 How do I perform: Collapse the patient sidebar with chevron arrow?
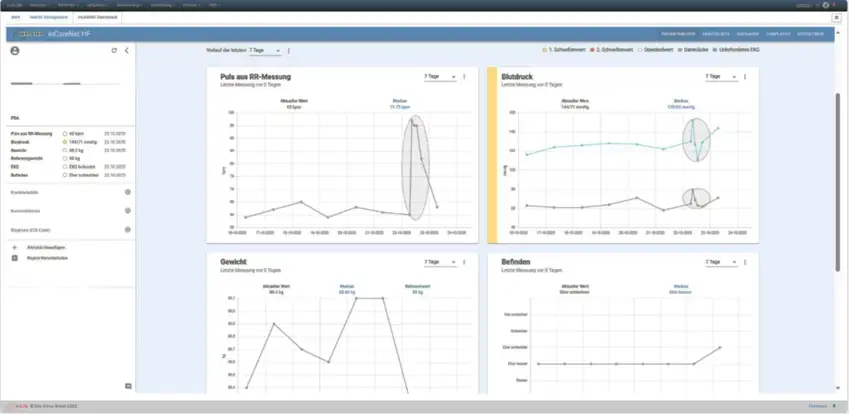126,50
